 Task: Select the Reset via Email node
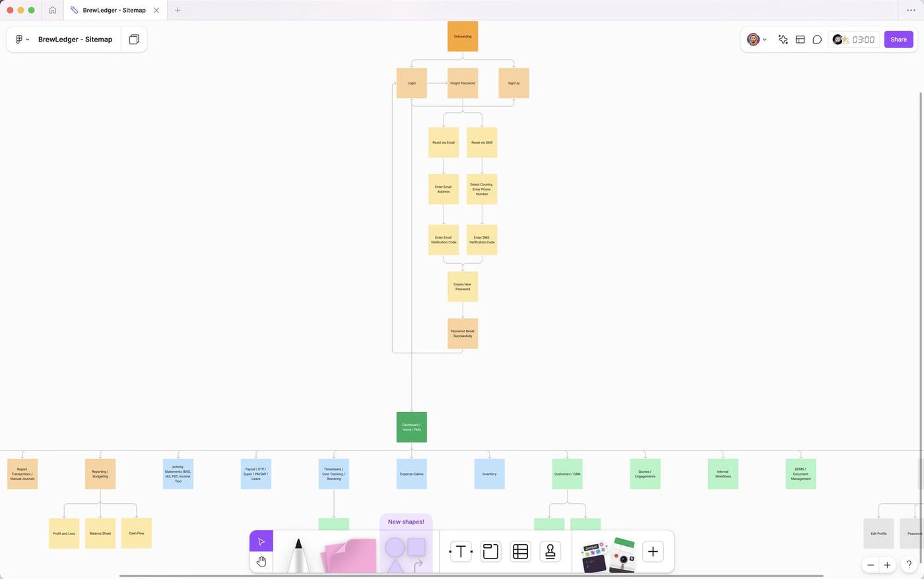pos(444,142)
